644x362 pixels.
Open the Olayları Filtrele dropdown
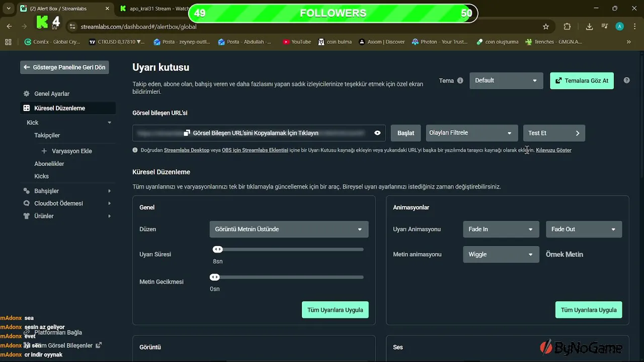[x=471, y=133]
